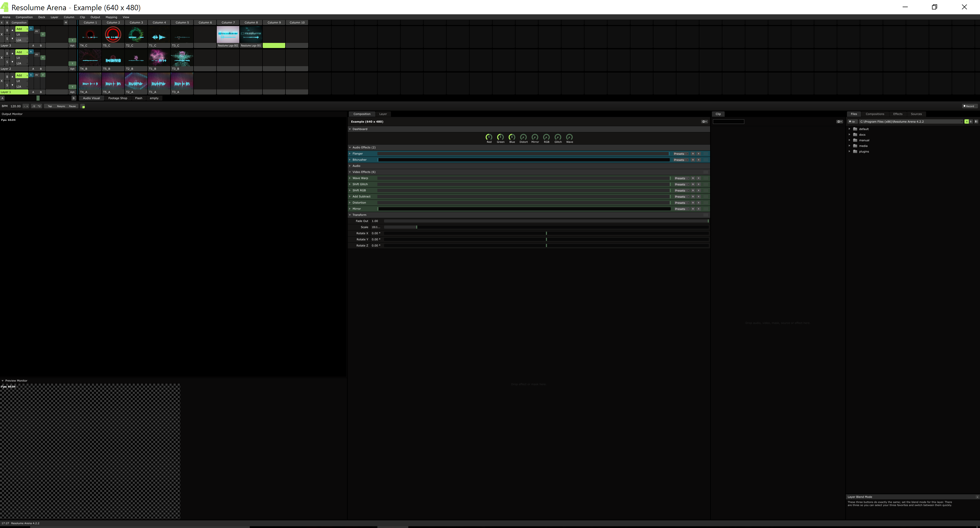Bypass the Mirror effect with B
This screenshot has height=528, width=980.
693,209
